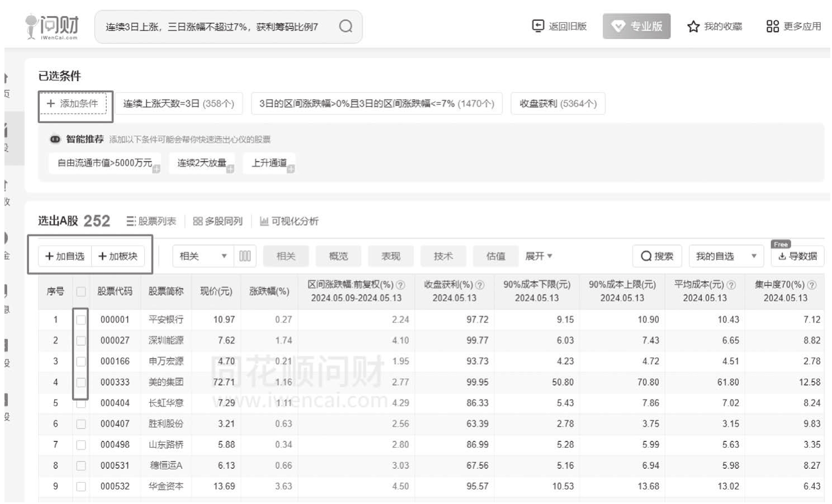
Task: Select the 估值 tab
Action: click(x=496, y=256)
